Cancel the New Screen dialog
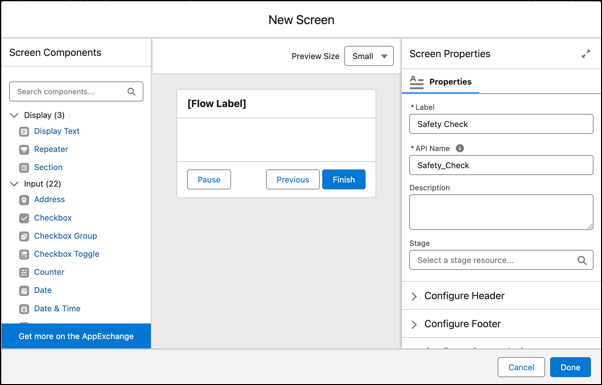This screenshot has height=385, width=602. click(x=521, y=367)
